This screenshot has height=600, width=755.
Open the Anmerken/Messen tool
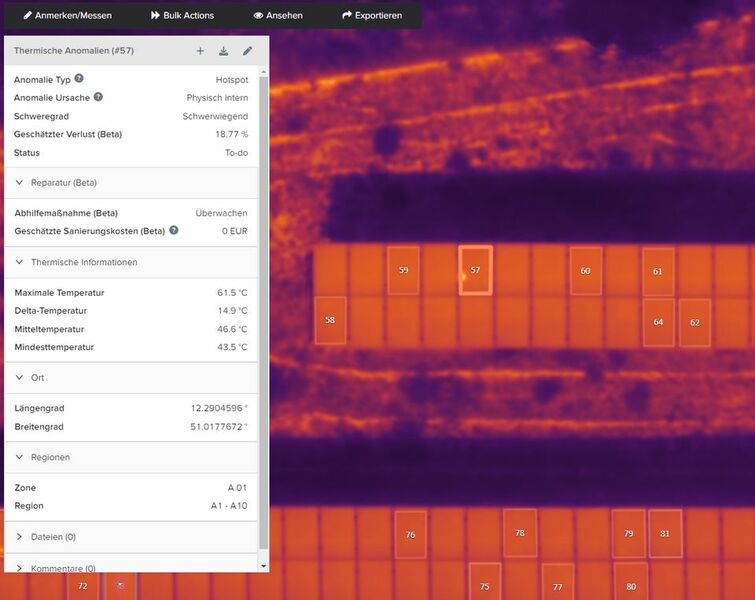68,16
